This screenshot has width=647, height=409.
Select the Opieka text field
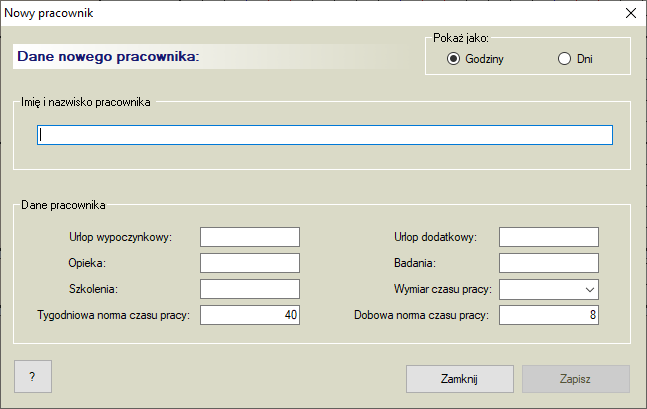250,263
